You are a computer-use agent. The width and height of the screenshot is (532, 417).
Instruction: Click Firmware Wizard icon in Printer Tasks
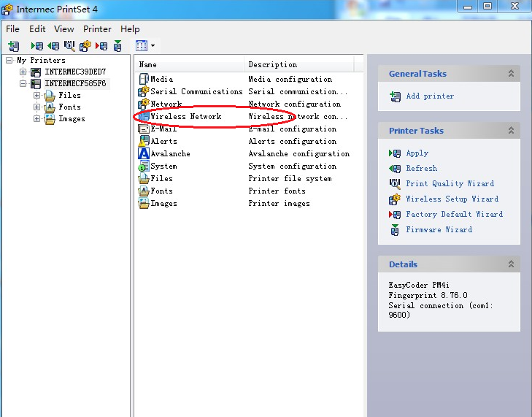395,230
